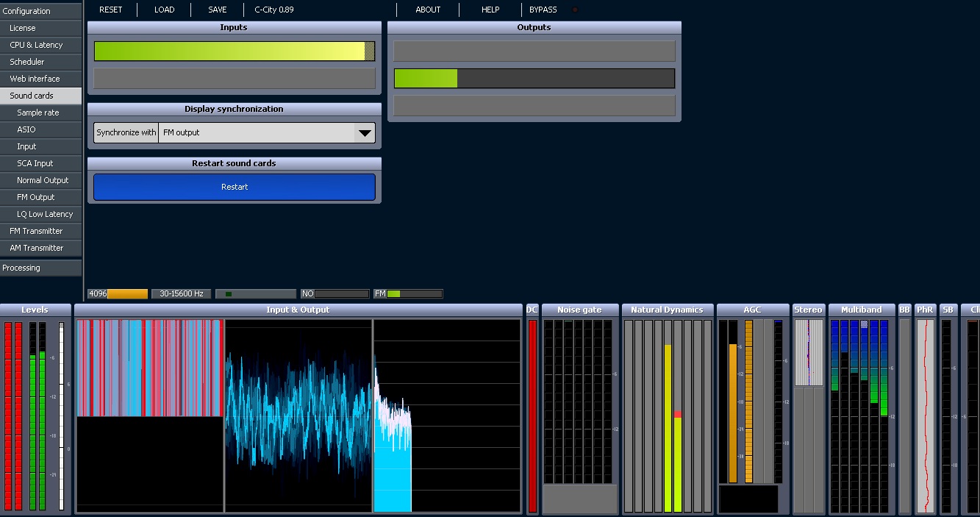Open the ASIO settings page
The height and width of the screenshot is (517, 980).
pyautogui.click(x=41, y=129)
